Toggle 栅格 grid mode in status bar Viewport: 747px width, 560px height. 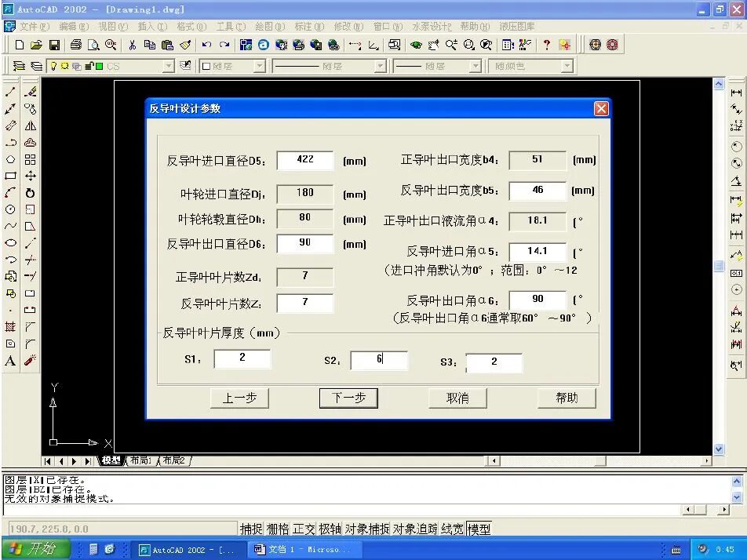click(277, 529)
